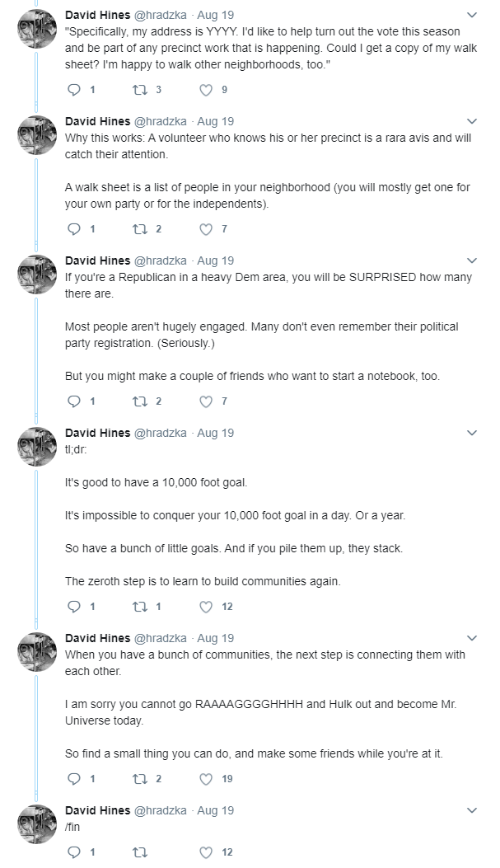
Task: Reply to the 'rara avis' tweet
Action: coord(74,228)
